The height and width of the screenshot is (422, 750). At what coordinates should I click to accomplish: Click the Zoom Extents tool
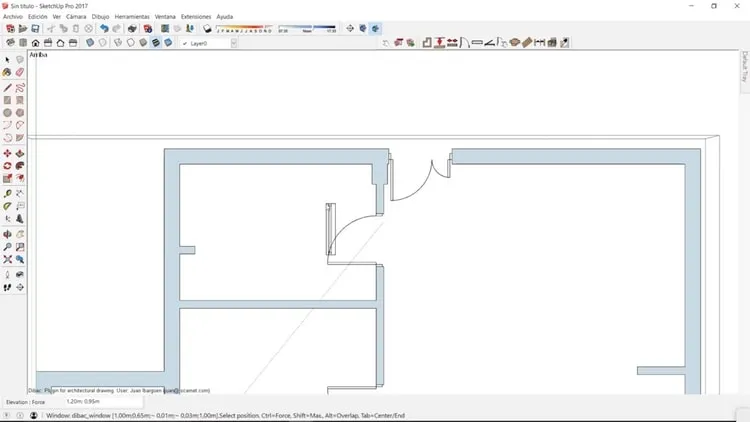point(7,259)
